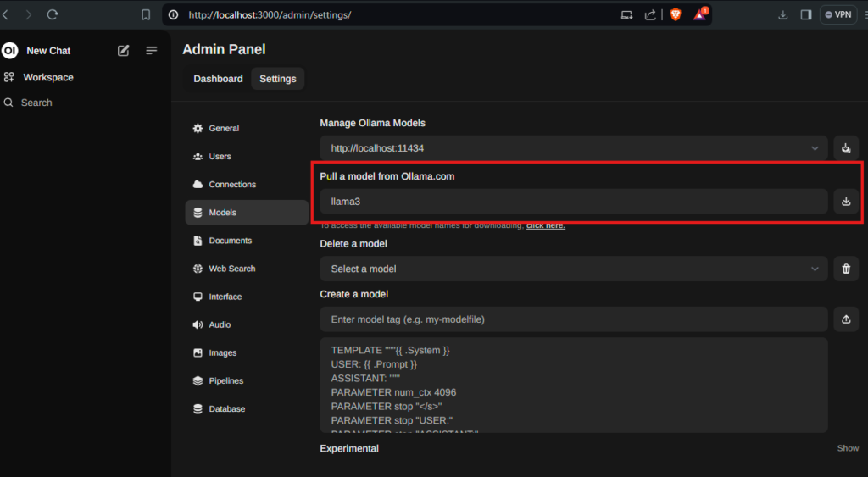Focus the pull model name field
868x477 pixels.
click(x=574, y=202)
